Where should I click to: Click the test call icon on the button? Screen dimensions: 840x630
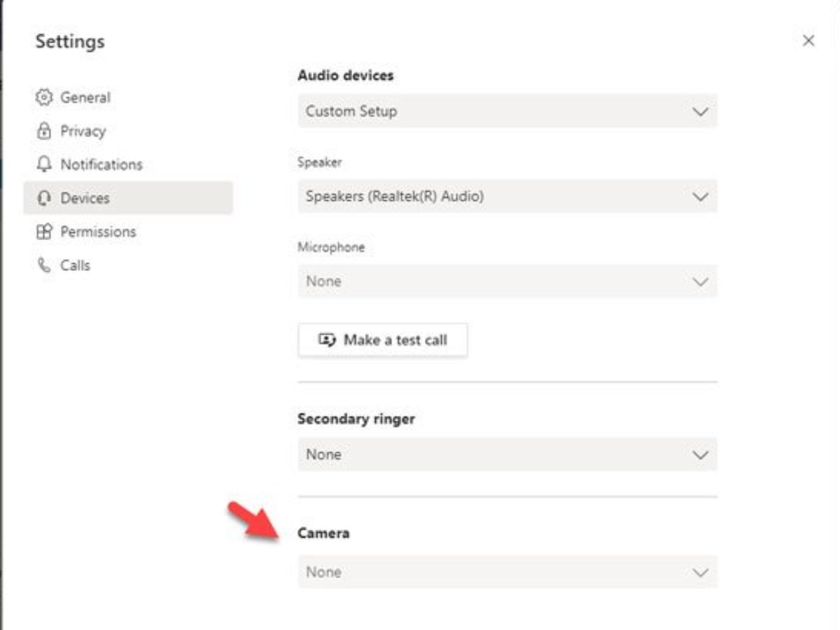point(328,340)
